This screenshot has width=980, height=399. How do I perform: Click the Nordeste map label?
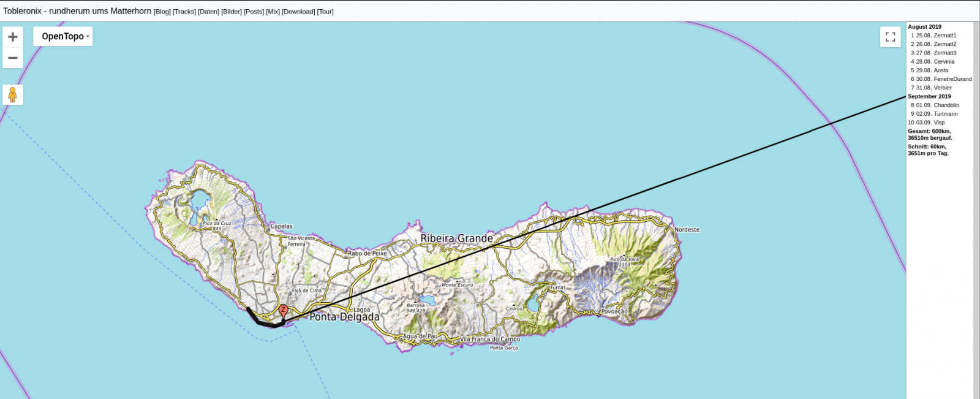(687, 230)
